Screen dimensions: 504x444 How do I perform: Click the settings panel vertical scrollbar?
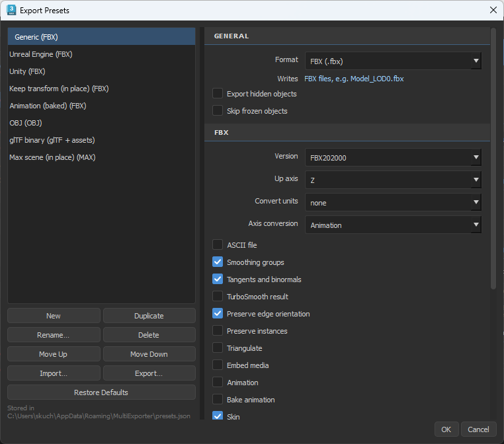(493, 159)
